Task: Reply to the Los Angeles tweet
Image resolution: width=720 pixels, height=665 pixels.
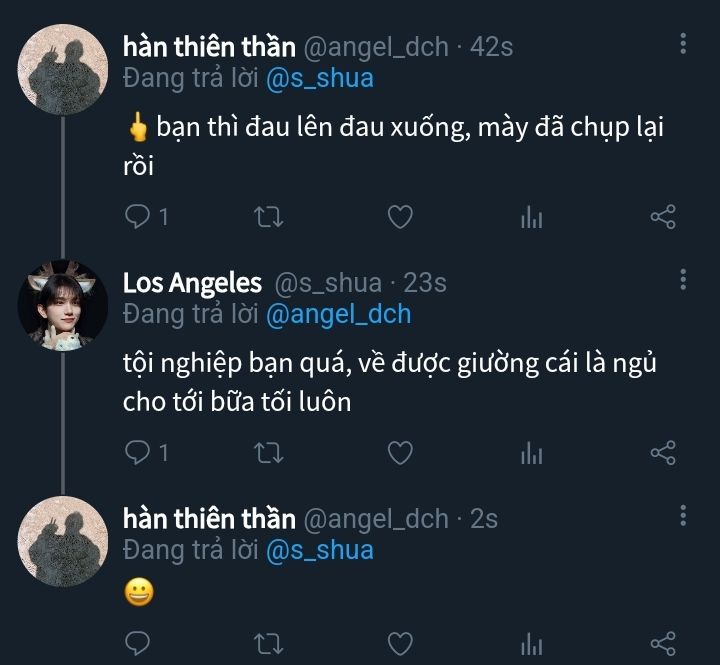Action: [138, 453]
